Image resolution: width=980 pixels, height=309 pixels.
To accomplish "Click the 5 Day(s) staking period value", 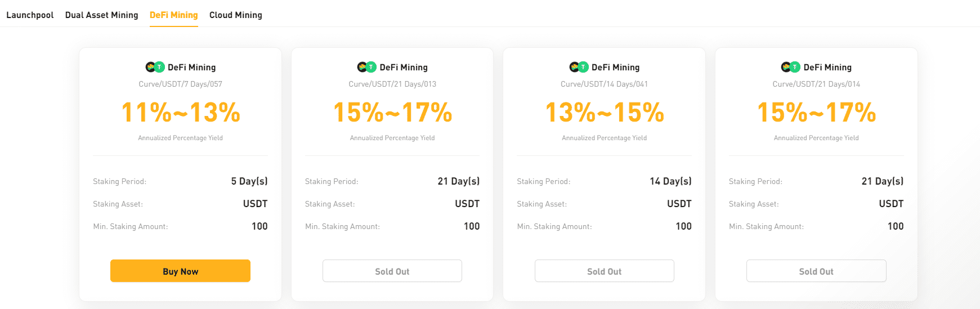I will (249, 181).
